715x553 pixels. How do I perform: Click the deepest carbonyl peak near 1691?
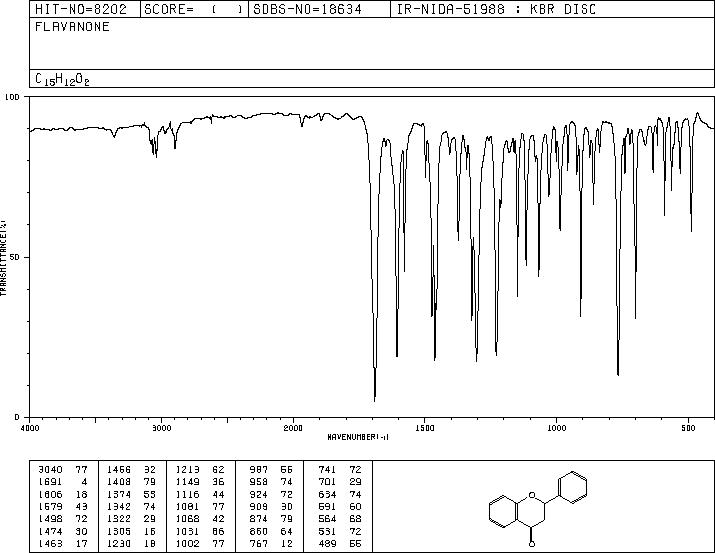375,400
